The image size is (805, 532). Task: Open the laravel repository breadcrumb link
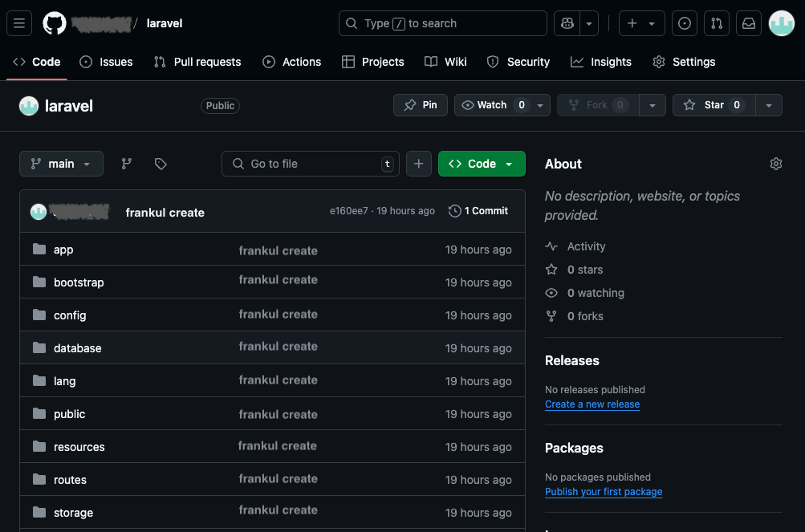[x=165, y=23]
